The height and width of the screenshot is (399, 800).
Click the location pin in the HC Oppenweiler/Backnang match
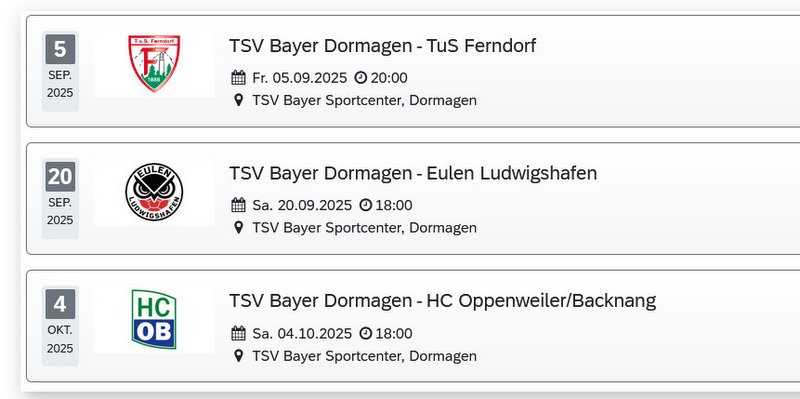[x=238, y=355]
